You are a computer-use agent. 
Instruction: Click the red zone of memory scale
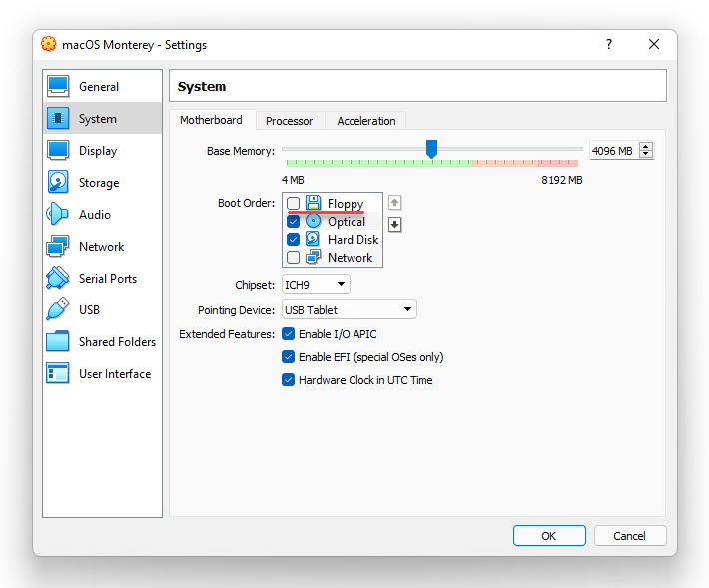pos(558,163)
